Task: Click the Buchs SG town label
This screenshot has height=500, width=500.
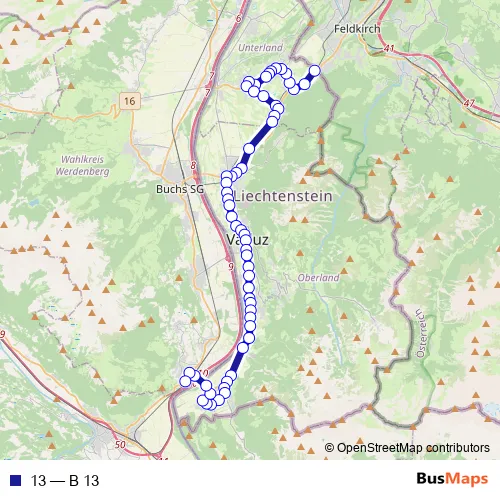Action: click(x=180, y=189)
